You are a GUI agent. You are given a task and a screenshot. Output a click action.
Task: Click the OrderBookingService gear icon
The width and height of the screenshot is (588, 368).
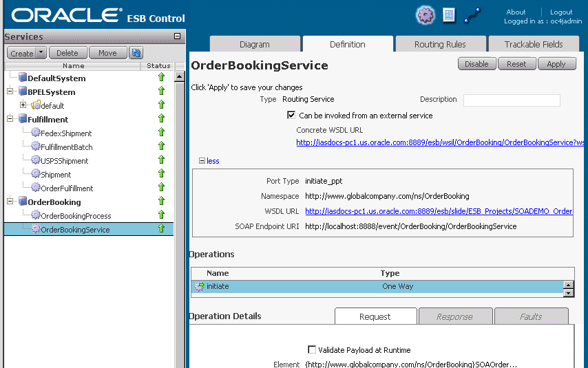[x=36, y=228]
